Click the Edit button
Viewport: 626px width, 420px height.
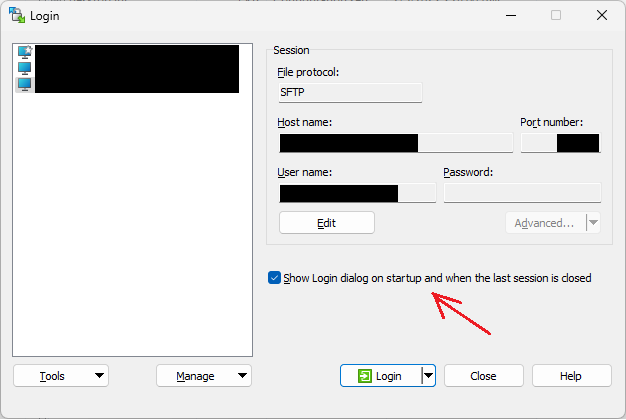[x=326, y=223]
